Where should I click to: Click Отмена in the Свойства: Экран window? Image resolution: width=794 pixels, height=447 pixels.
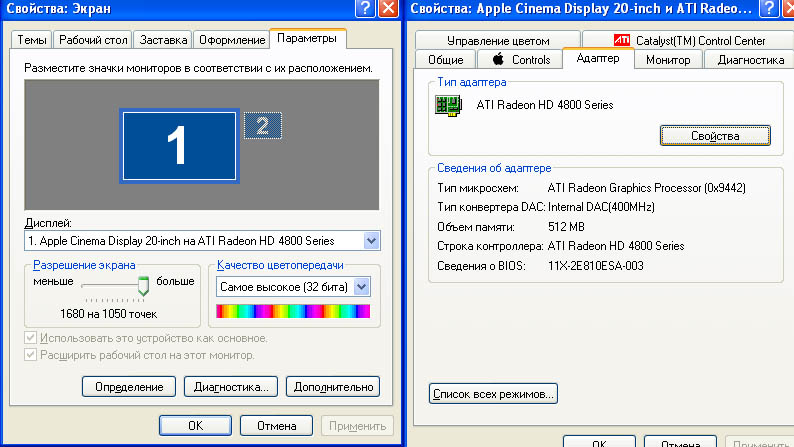pos(276,426)
